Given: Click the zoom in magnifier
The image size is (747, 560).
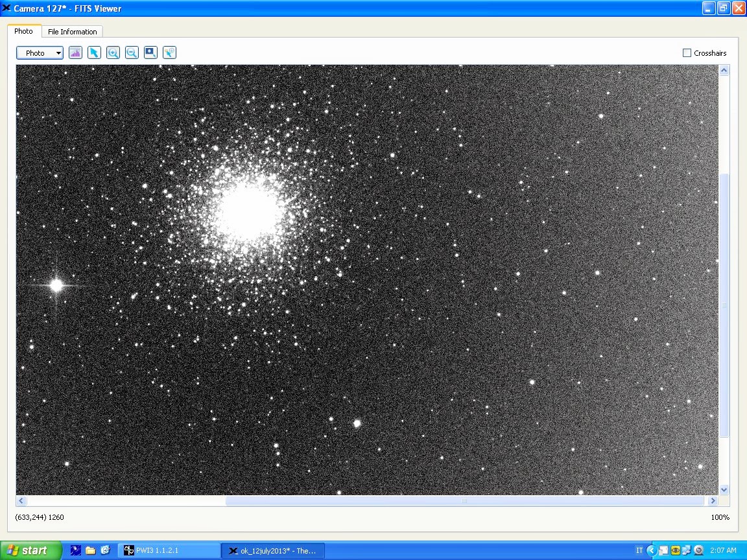Looking at the screenshot, I should (x=113, y=53).
